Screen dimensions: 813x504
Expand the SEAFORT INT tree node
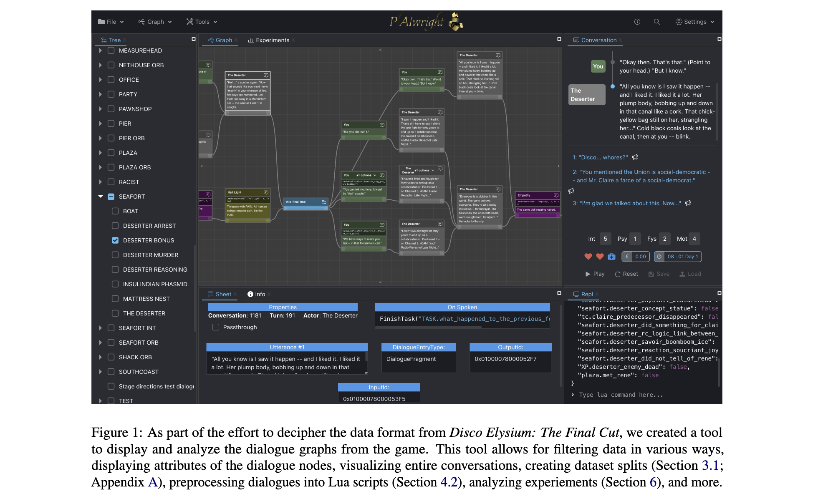pyautogui.click(x=101, y=328)
